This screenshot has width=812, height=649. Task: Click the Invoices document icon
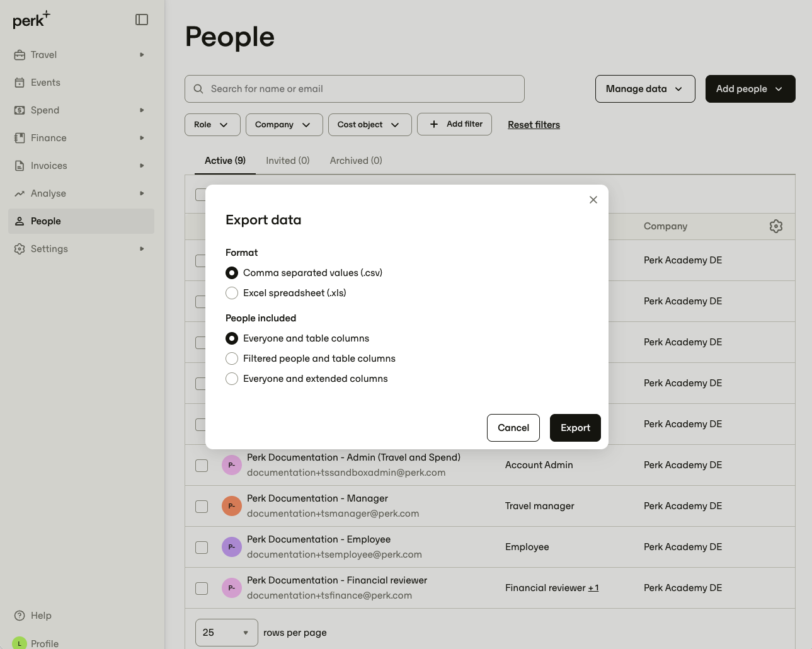click(x=20, y=166)
